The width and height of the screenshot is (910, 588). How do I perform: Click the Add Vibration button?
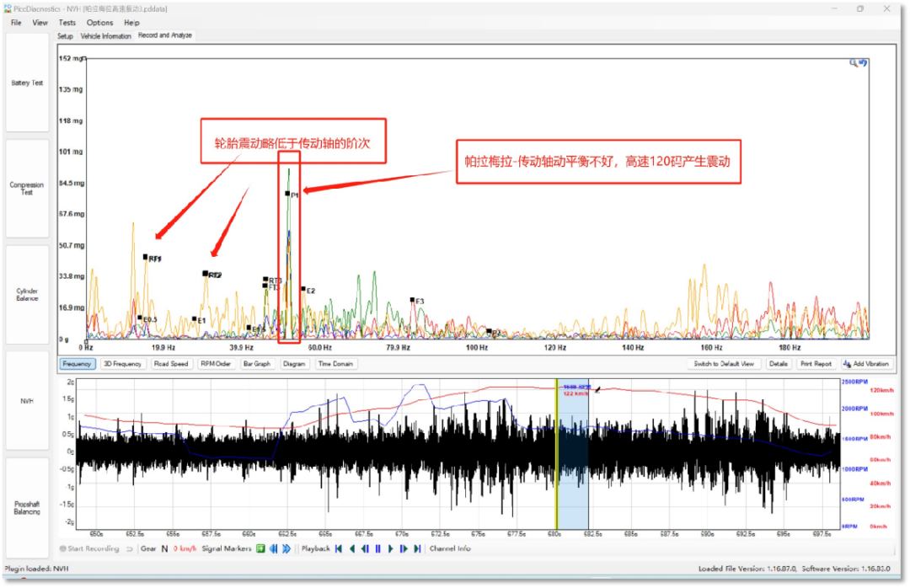coord(866,364)
